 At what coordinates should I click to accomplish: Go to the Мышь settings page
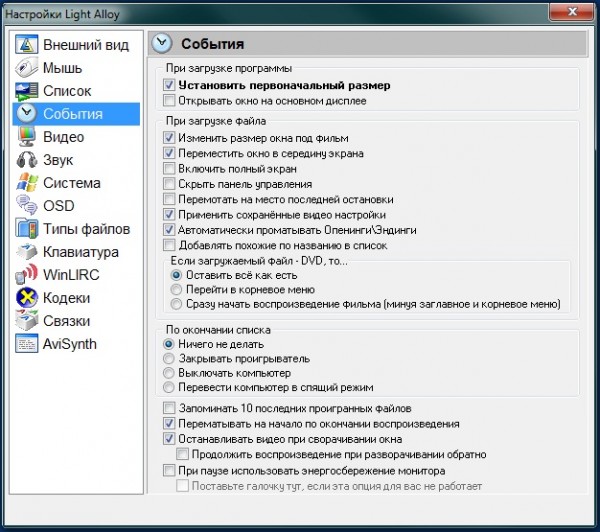62,68
